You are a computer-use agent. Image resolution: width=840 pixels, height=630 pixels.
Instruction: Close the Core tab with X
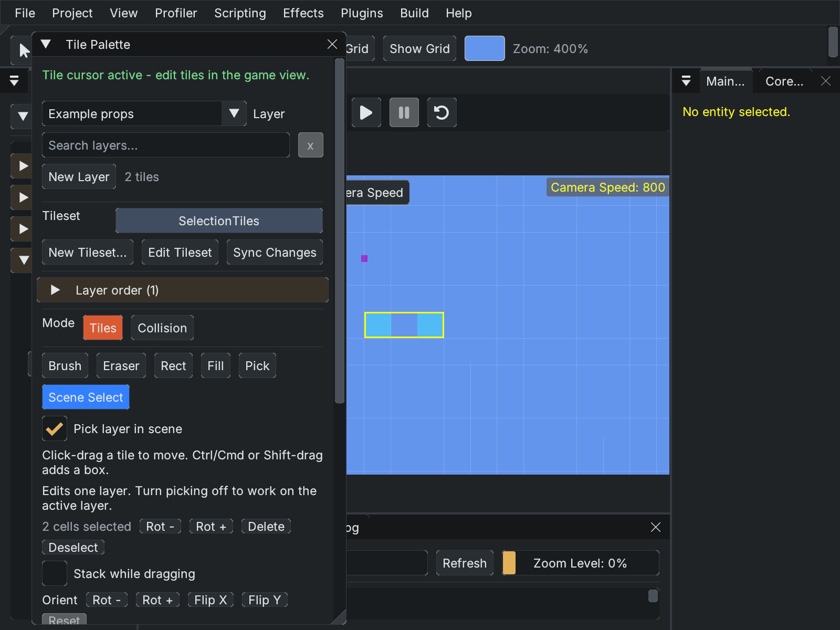pyautogui.click(x=826, y=81)
